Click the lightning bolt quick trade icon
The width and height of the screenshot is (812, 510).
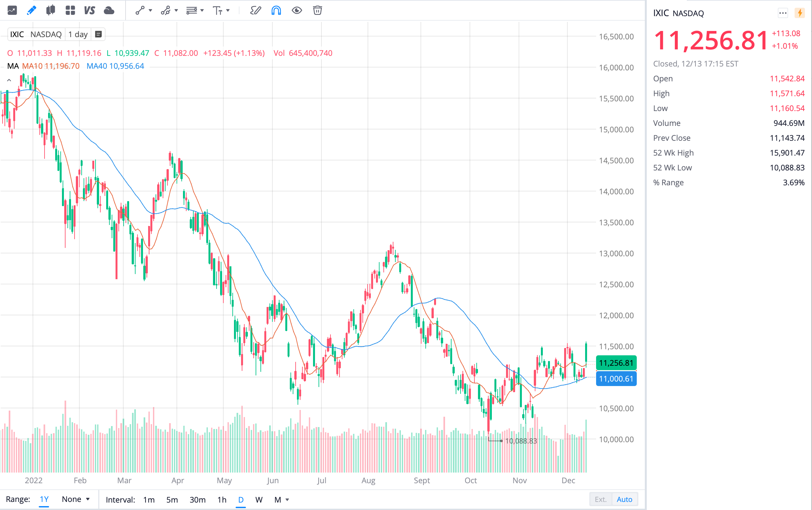(800, 13)
